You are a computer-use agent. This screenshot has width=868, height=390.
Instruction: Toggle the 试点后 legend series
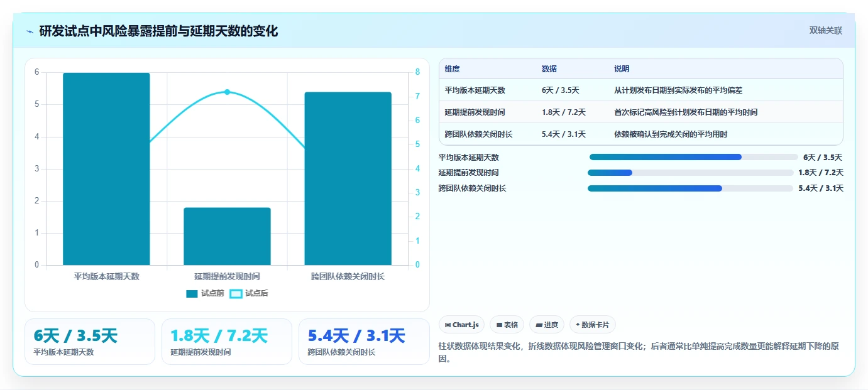[249, 293]
